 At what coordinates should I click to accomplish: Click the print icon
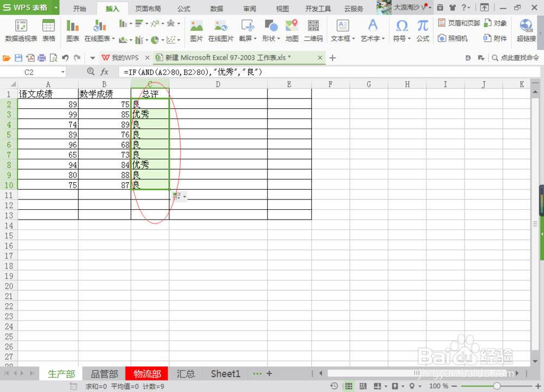[x=42, y=58]
